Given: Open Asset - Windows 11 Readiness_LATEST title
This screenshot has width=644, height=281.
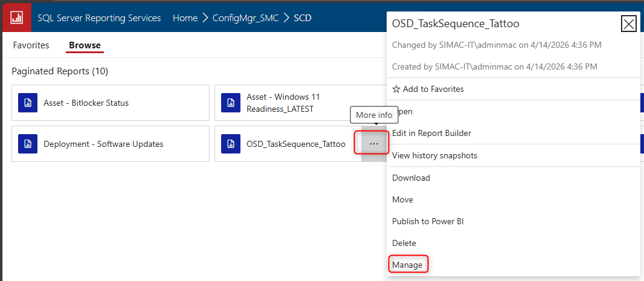Looking at the screenshot, I should click(x=283, y=103).
